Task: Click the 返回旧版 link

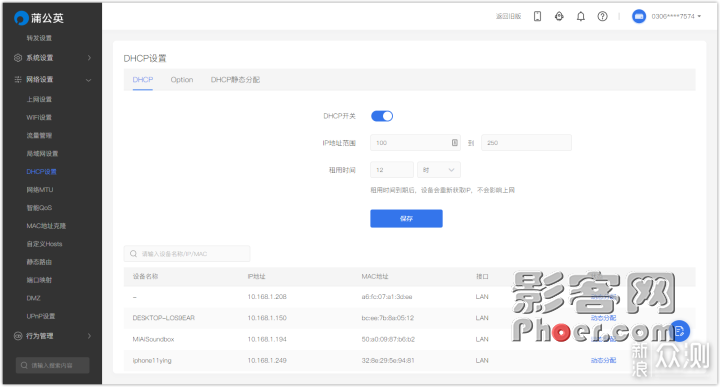Action: click(508, 17)
